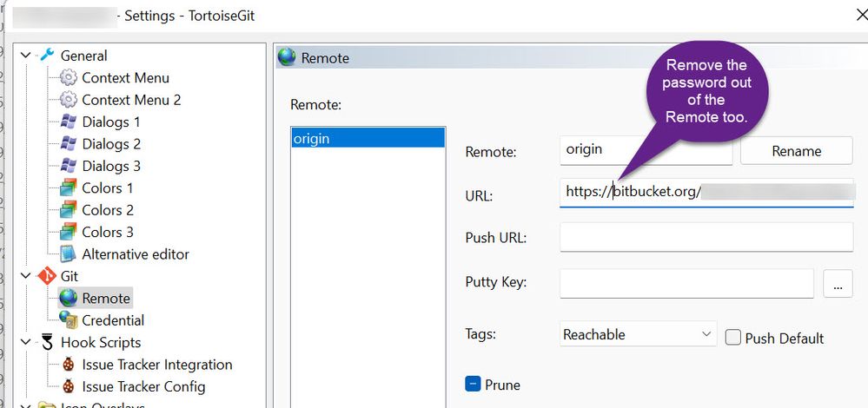
Task: Select origin in the Remote list
Action: (368, 138)
